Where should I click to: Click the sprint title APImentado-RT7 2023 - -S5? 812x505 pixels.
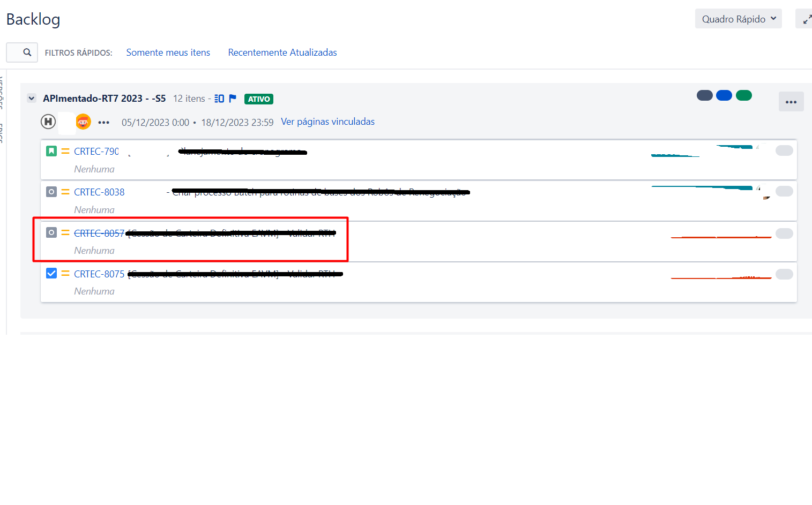[x=105, y=99]
